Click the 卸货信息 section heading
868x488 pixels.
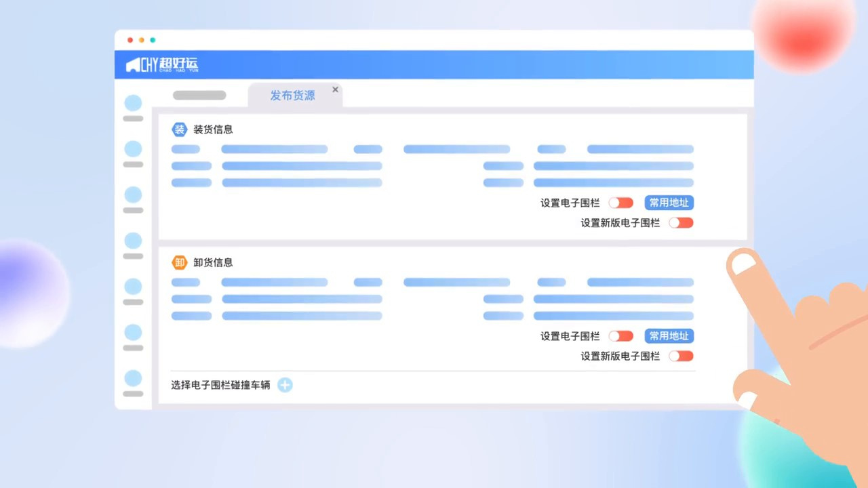tap(213, 262)
